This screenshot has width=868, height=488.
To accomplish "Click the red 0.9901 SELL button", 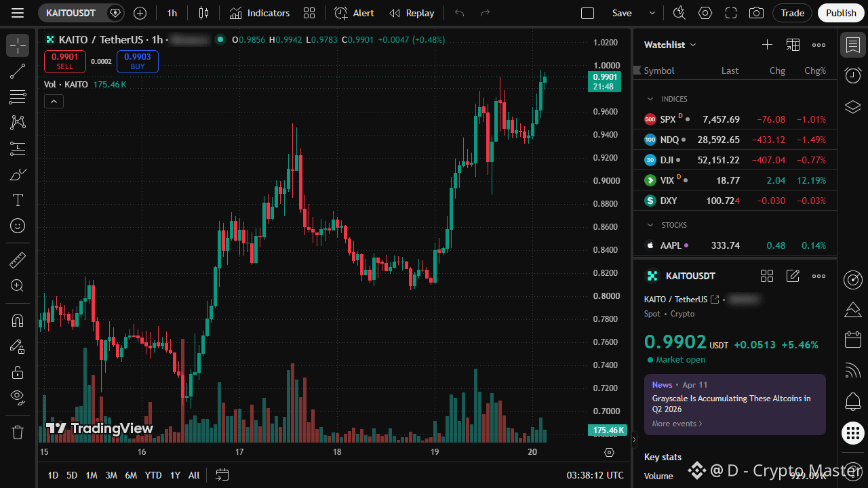I will pos(65,61).
